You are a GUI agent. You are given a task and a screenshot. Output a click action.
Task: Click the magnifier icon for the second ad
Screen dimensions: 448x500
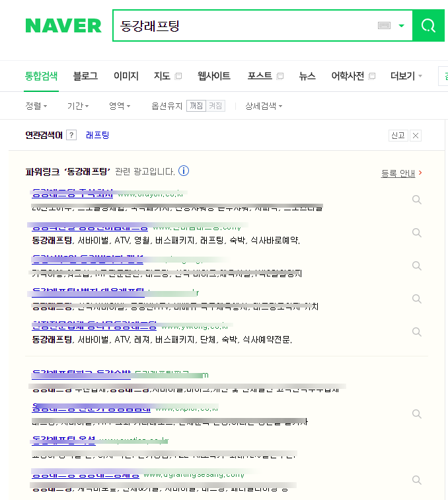coord(417,233)
